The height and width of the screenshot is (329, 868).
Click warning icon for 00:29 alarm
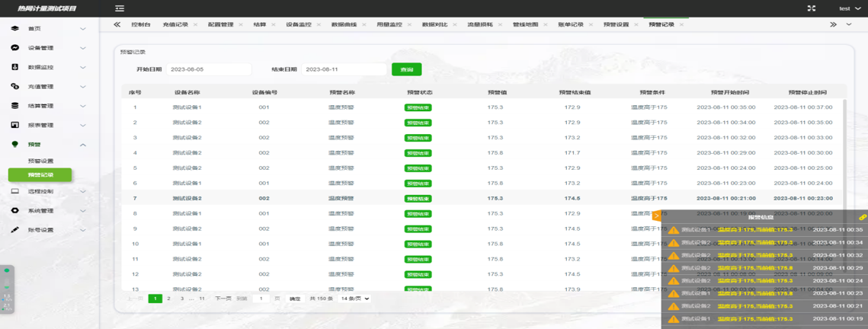click(673, 268)
